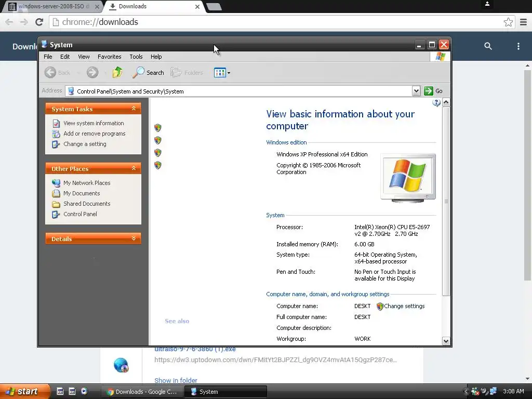Expand the Details panel

134,238
